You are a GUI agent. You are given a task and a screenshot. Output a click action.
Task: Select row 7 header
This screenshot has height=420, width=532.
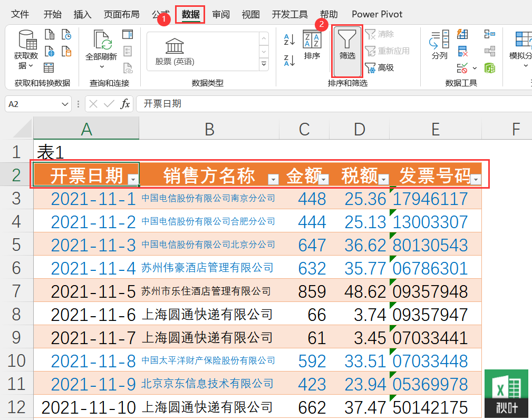pyautogui.click(x=16, y=291)
